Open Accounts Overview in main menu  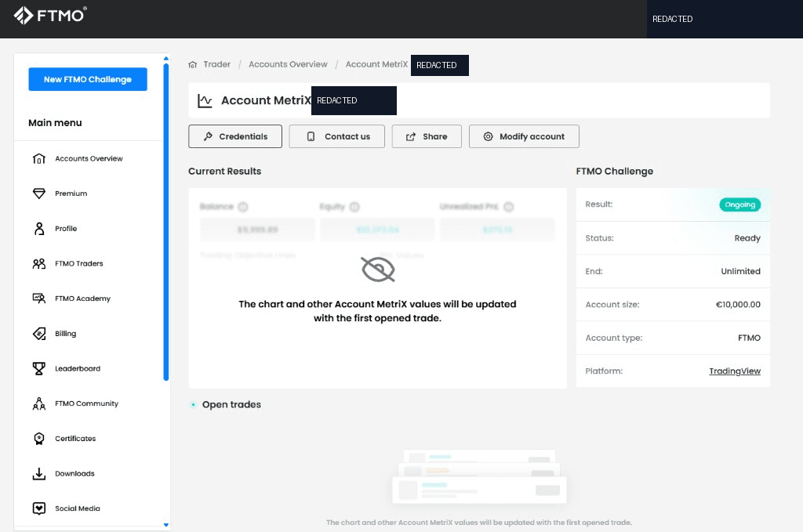[89, 158]
